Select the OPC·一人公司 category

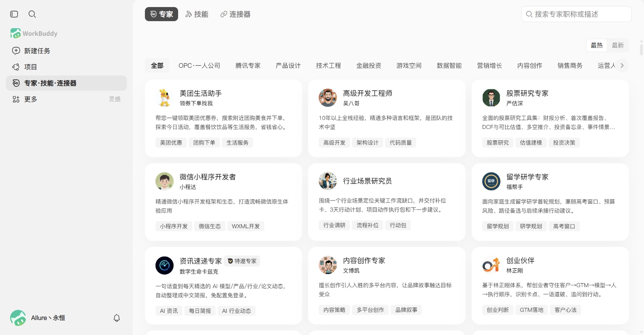click(199, 65)
